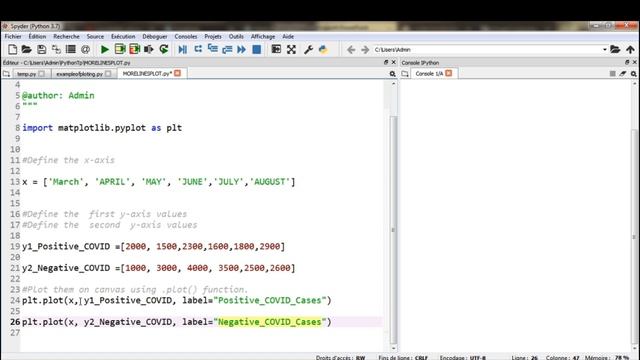The image size is (640, 360).
Task: Step out of function debug icon
Action: click(x=227, y=49)
